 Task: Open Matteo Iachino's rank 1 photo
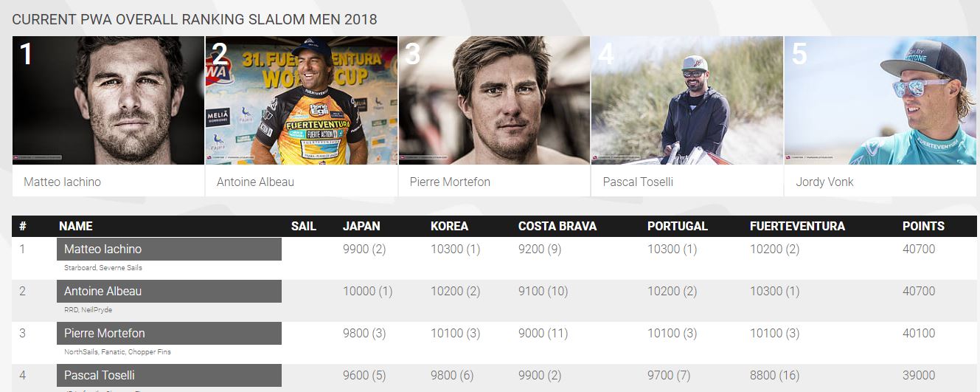pyautogui.click(x=108, y=100)
